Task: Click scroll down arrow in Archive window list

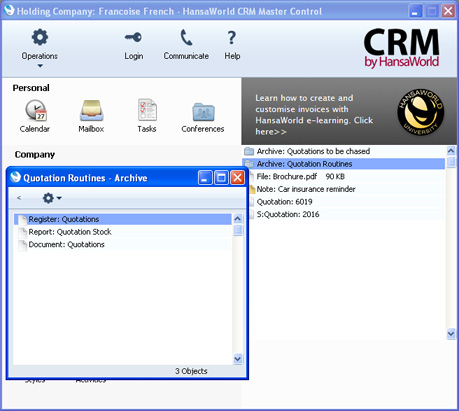Action: tap(238, 359)
